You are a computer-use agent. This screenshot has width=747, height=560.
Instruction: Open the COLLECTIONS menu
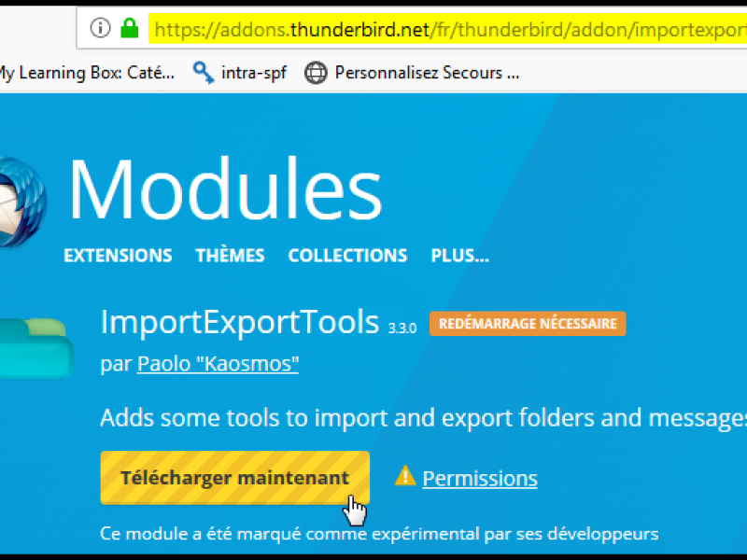coord(347,256)
